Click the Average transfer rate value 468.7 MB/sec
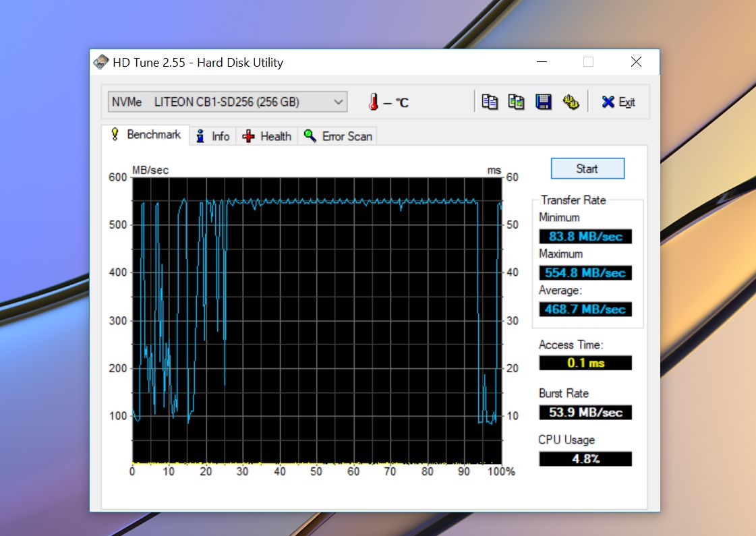Image resolution: width=756 pixels, height=536 pixels. click(585, 309)
